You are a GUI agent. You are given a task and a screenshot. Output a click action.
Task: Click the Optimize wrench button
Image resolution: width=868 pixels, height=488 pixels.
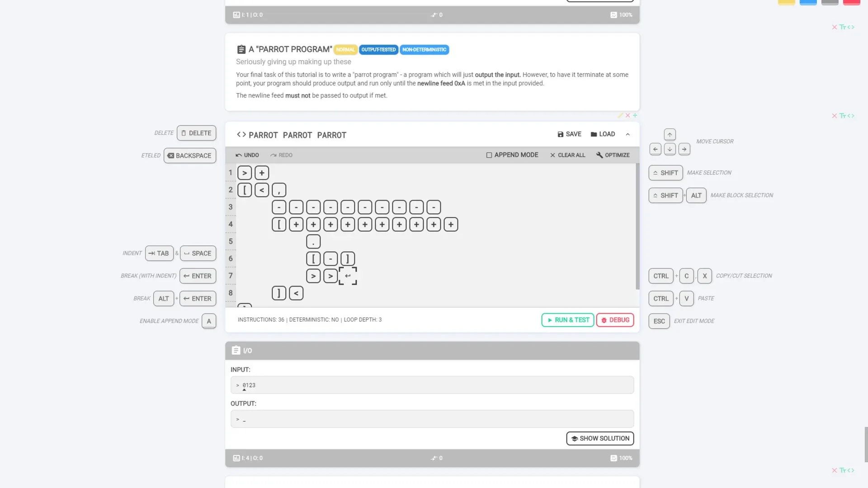pyautogui.click(x=613, y=155)
